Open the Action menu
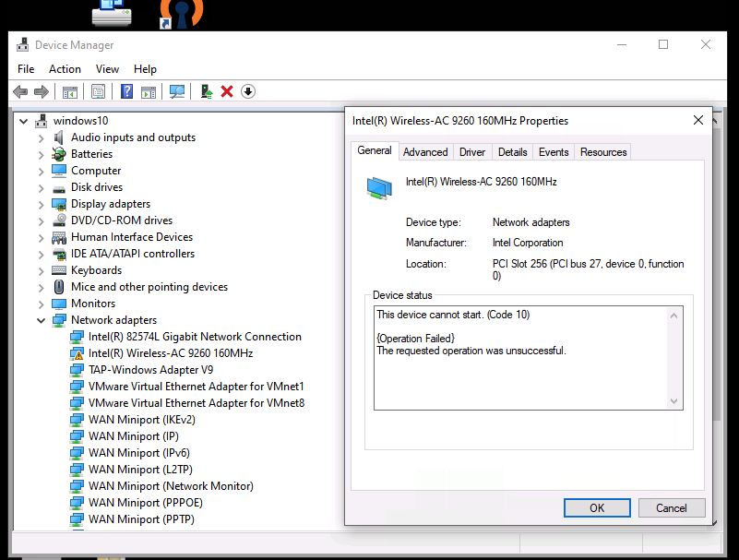Image resolution: width=739 pixels, height=560 pixels. tap(65, 69)
